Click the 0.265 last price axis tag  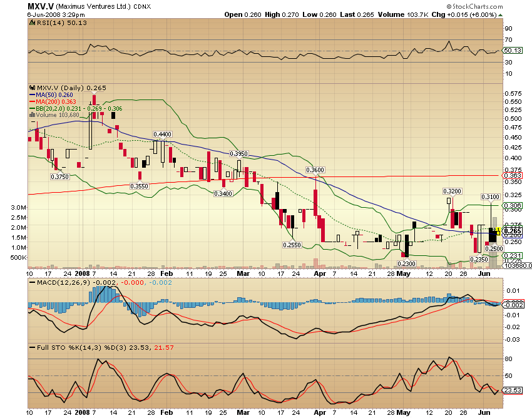click(513, 232)
